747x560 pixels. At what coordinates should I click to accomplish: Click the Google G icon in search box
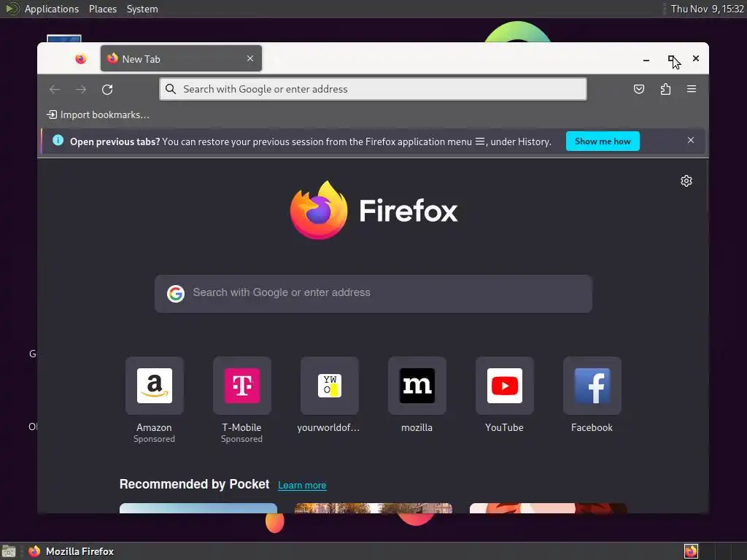pyautogui.click(x=175, y=294)
